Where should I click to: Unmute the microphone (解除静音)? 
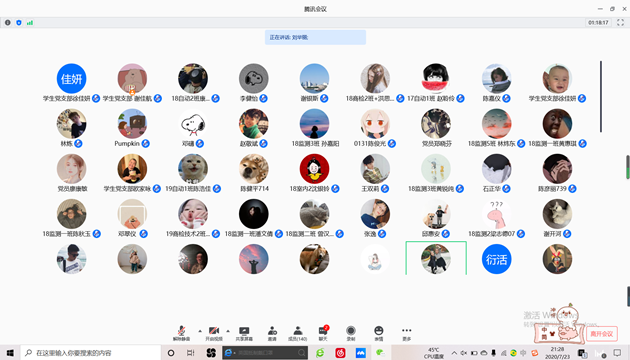pos(181,333)
